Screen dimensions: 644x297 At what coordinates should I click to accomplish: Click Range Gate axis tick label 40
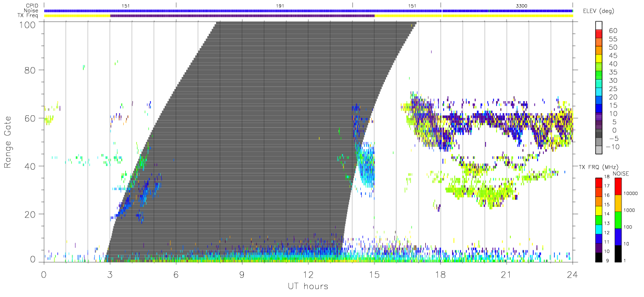[x=29, y=167]
